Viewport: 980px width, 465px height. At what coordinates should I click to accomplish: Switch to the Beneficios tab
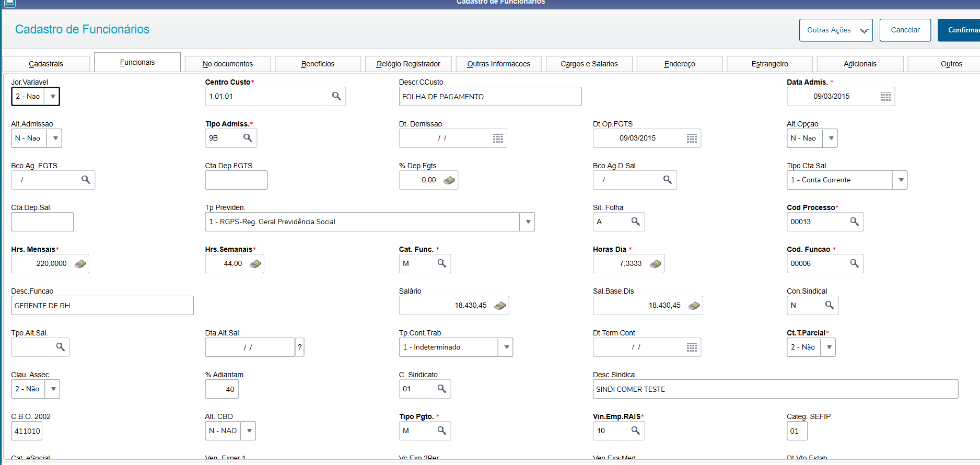318,64
